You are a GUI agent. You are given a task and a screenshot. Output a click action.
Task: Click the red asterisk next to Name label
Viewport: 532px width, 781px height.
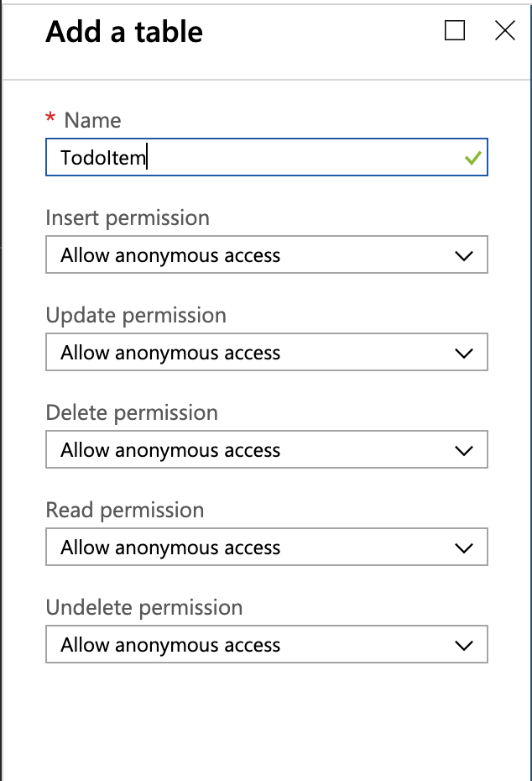pos(52,121)
